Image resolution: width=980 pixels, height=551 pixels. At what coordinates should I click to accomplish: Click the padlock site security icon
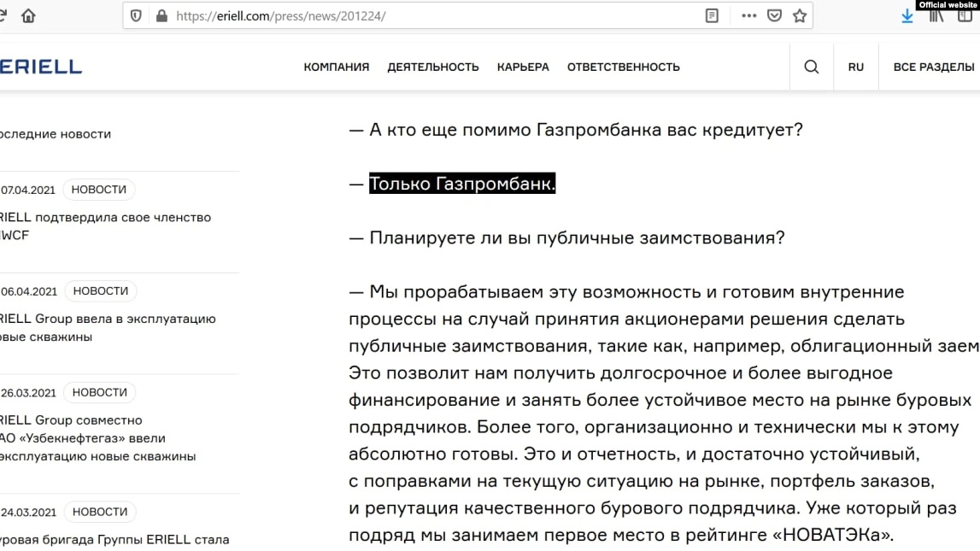pos(160,16)
